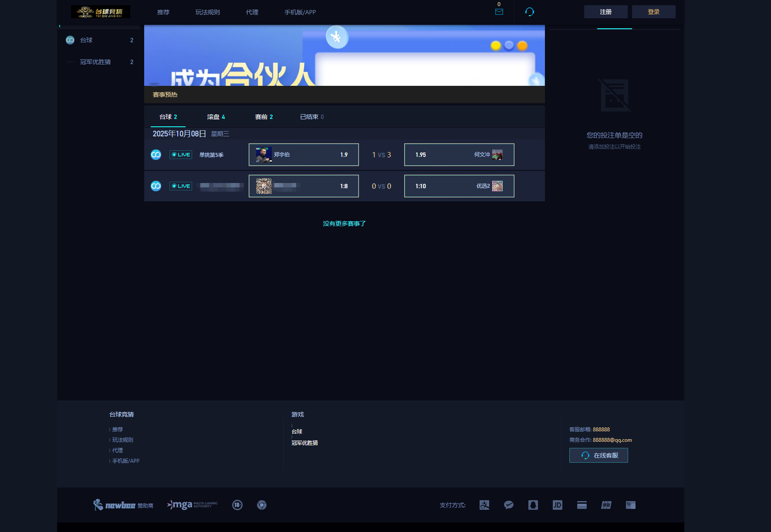
Task: Click the 在线客服 online support button
Action: [x=599, y=455]
